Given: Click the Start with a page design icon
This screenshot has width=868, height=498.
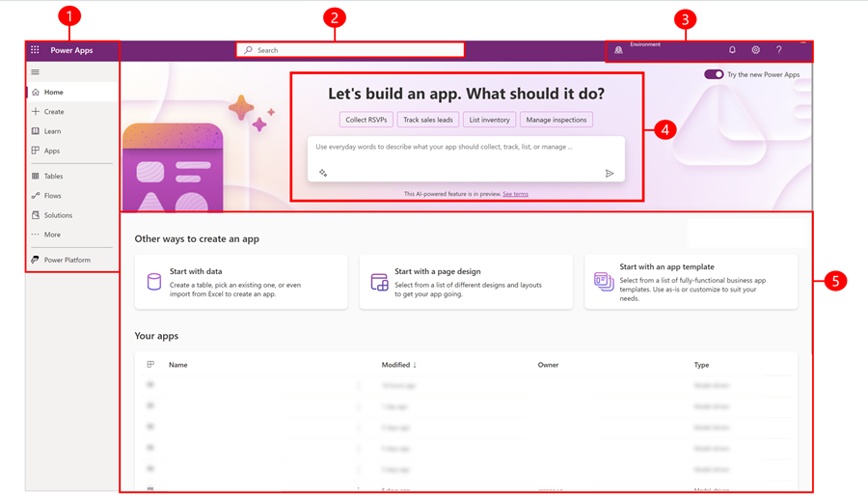Looking at the screenshot, I should click(379, 282).
